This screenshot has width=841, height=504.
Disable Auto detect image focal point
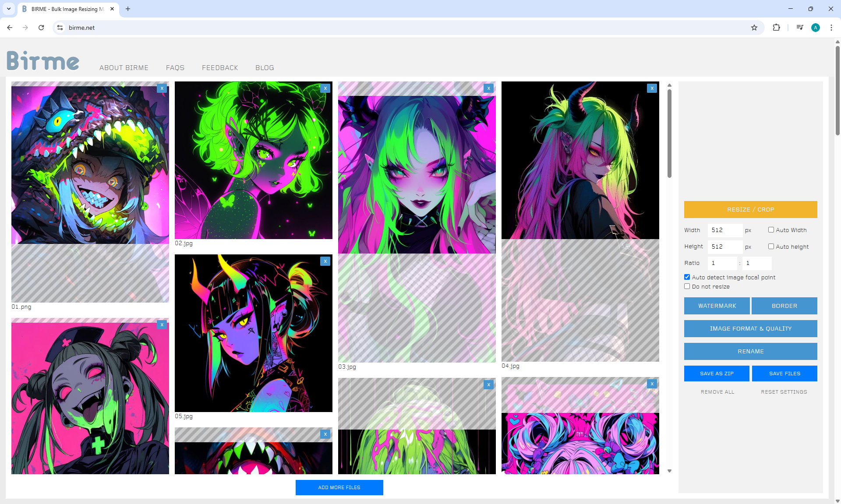(687, 277)
